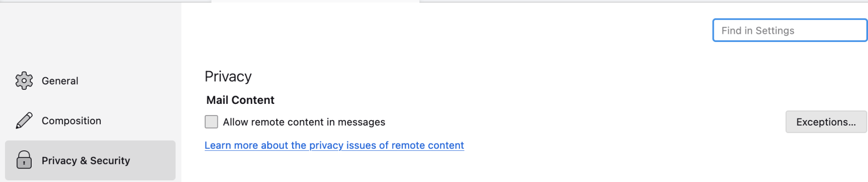
Task: Follow the 'Learn more about the privacy issues' hyperlink
Action: coord(334,145)
